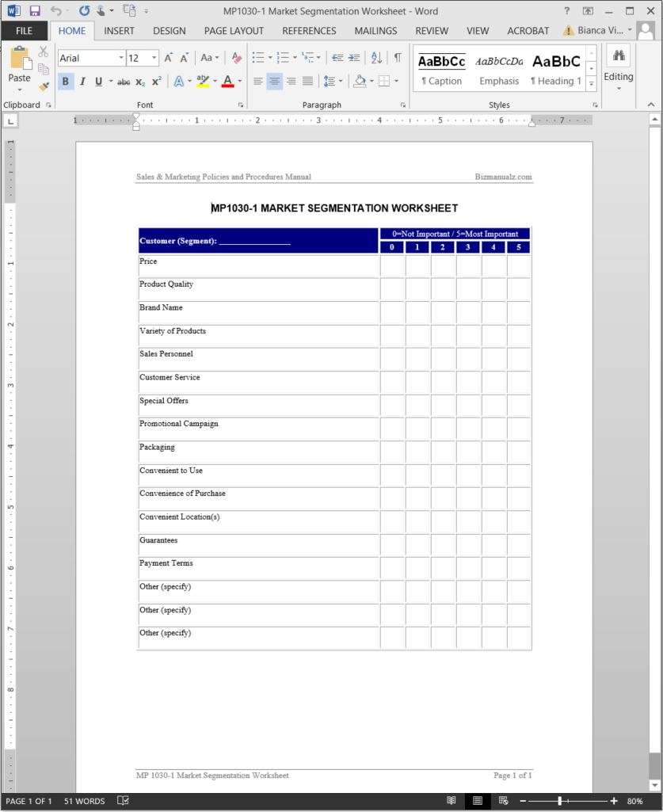
Task: Toggle Underline formatting
Action: [98, 82]
